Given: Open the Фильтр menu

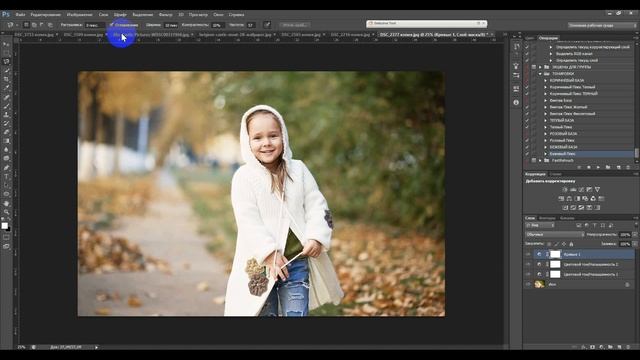Looking at the screenshot, I should (165, 14).
